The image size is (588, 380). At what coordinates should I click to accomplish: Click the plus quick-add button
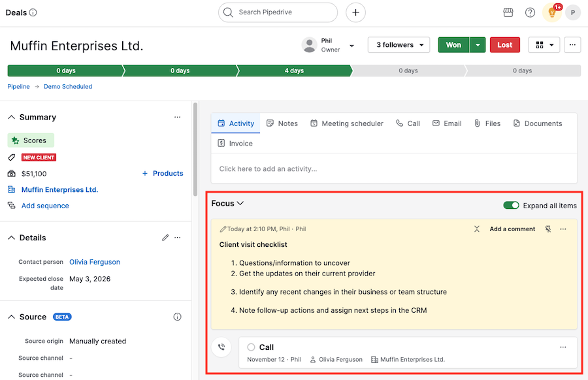point(355,12)
